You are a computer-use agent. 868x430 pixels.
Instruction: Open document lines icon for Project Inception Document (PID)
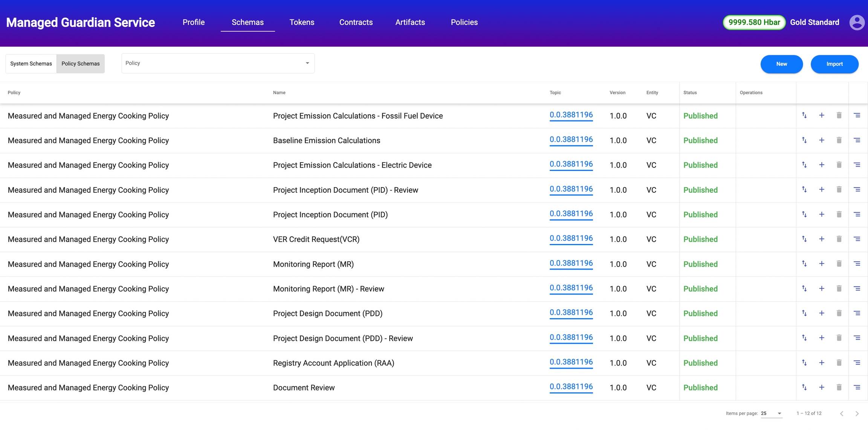click(857, 214)
